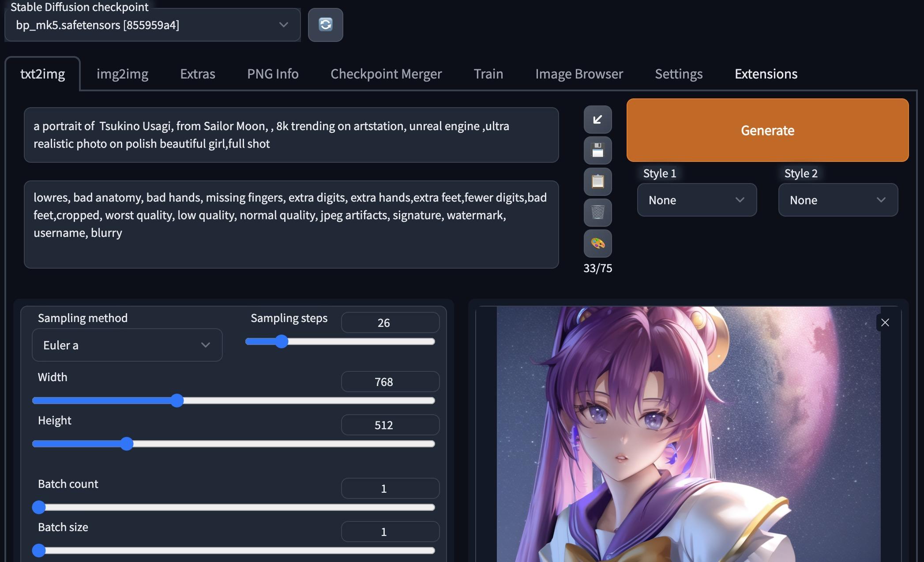
Task: Click the Sampling steps slider handle
Action: 282,341
